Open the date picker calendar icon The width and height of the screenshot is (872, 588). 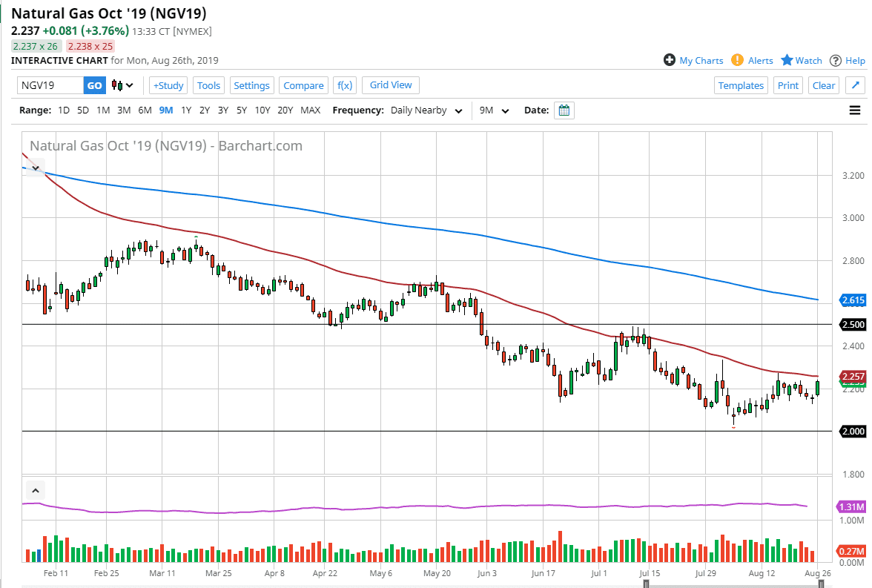[564, 110]
